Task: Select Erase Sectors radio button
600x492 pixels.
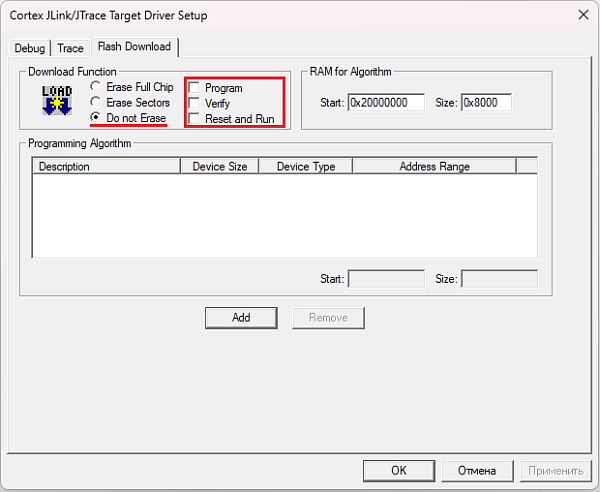Action: [96, 103]
